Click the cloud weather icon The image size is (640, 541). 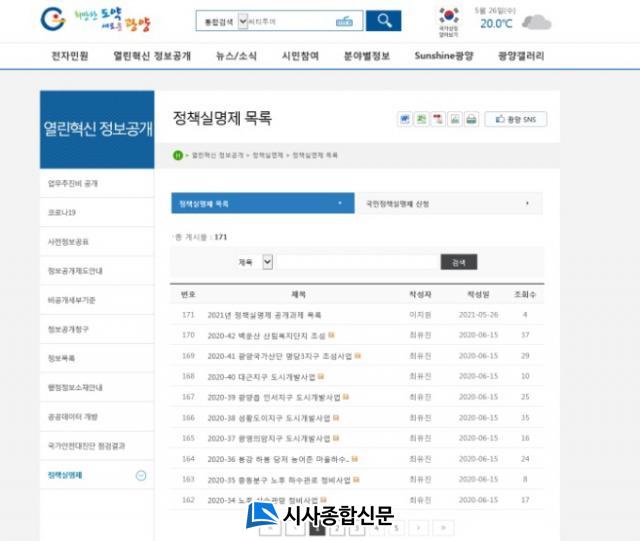point(536,22)
